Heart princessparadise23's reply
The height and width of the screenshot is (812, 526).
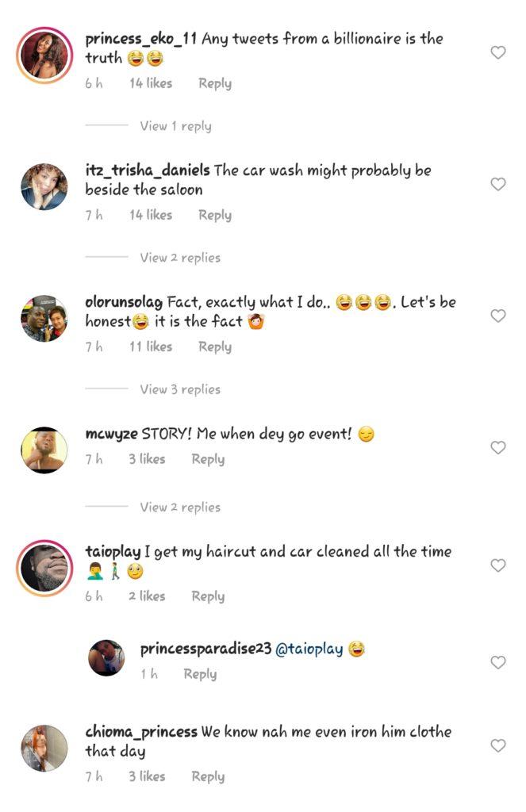point(497,663)
